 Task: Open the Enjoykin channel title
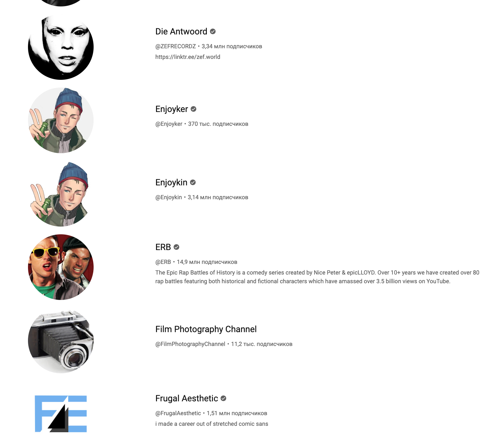pyautogui.click(x=171, y=182)
